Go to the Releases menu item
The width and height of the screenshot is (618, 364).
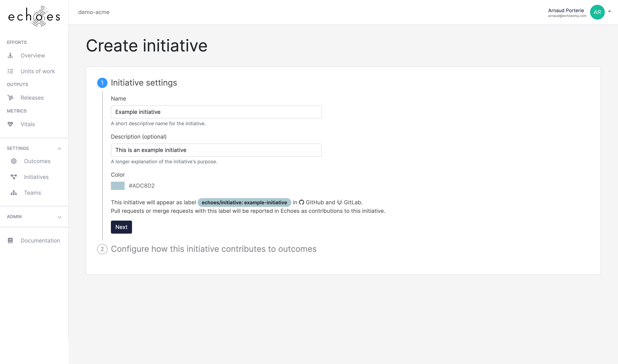coord(32,98)
